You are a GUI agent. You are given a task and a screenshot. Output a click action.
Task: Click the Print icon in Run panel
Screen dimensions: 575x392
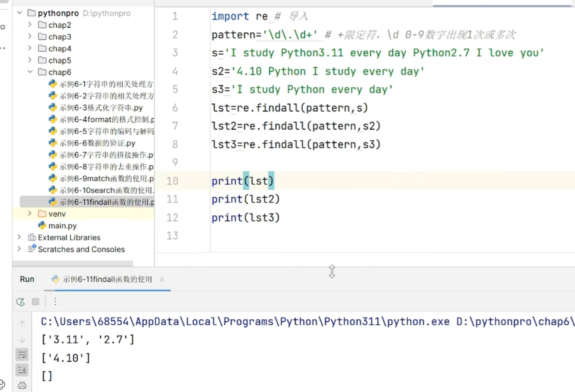[22, 385]
